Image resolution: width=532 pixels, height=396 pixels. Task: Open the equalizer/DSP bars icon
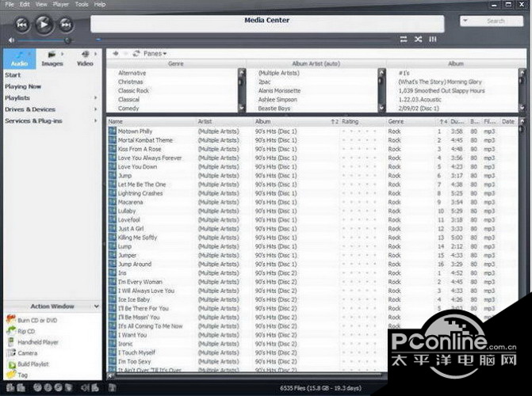click(x=433, y=40)
